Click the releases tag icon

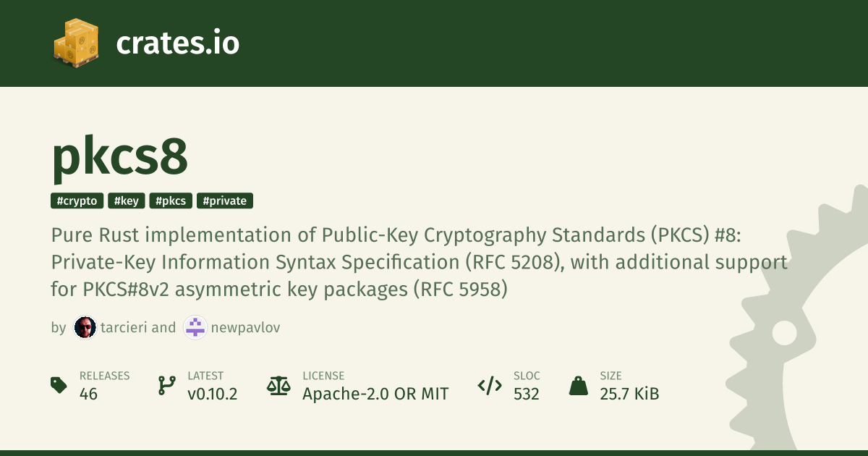pos(59,385)
